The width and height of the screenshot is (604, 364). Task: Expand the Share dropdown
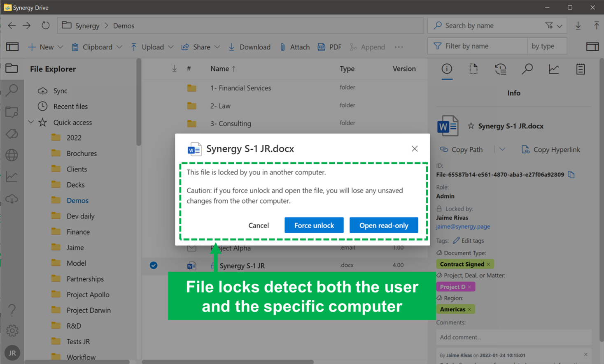click(x=217, y=47)
